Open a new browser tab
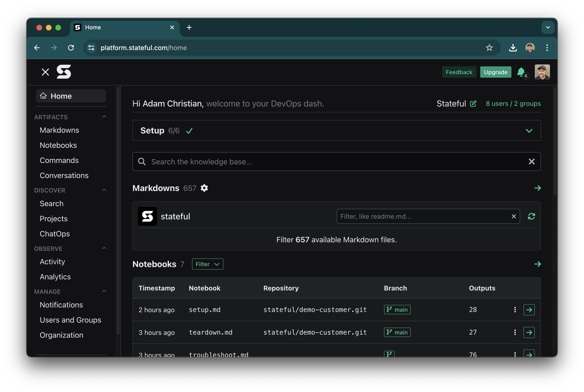584x392 pixels. [189, 27]
